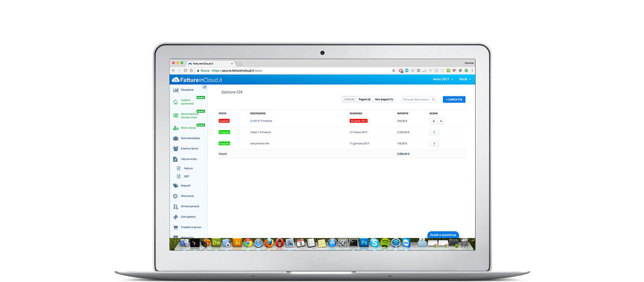
Task: Open the Verdi account dropdown
Action: pyautogui.click(x=465, y=79)
